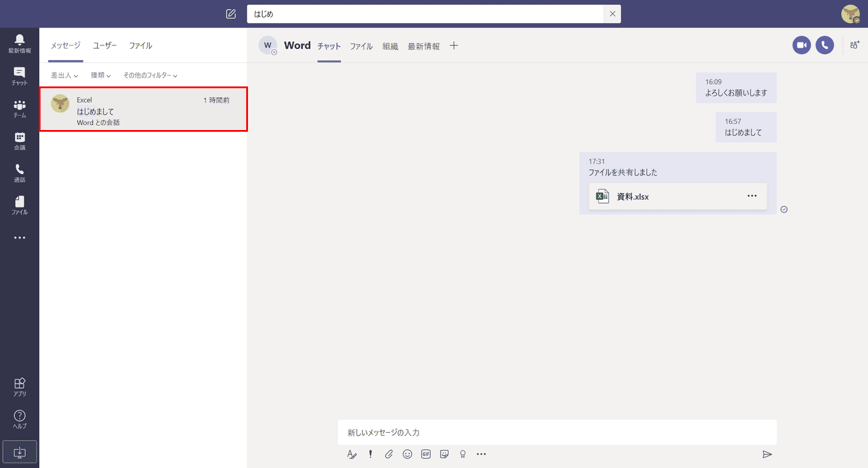Open the Excel はじめまして search result
This screenshot has height=468, width=868.
pos(144,109)
